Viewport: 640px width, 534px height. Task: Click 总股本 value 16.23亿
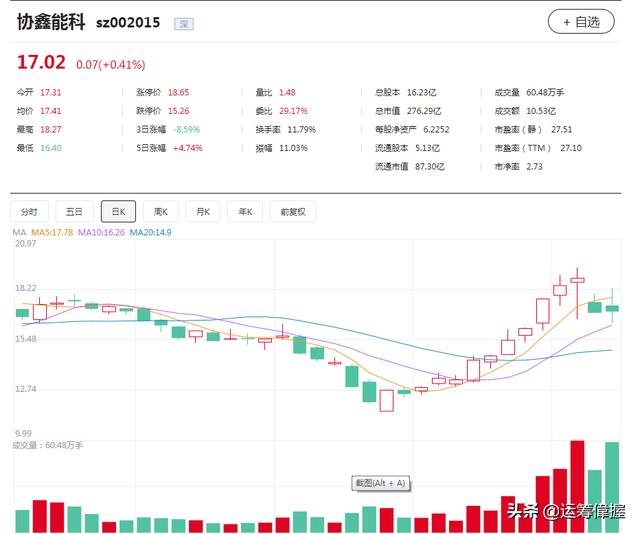point(422,93)
